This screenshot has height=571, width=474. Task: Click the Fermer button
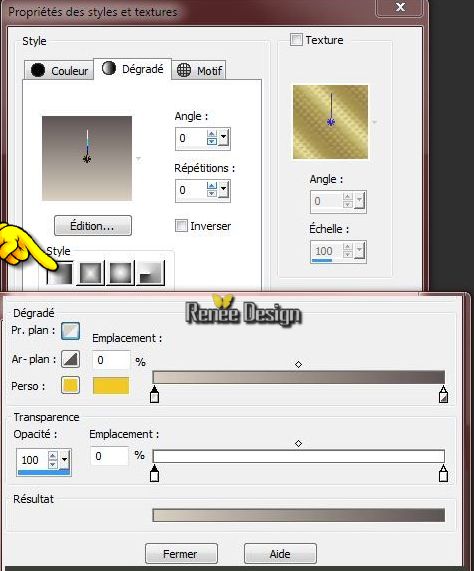pyautogui.click(x=181, y=554)
